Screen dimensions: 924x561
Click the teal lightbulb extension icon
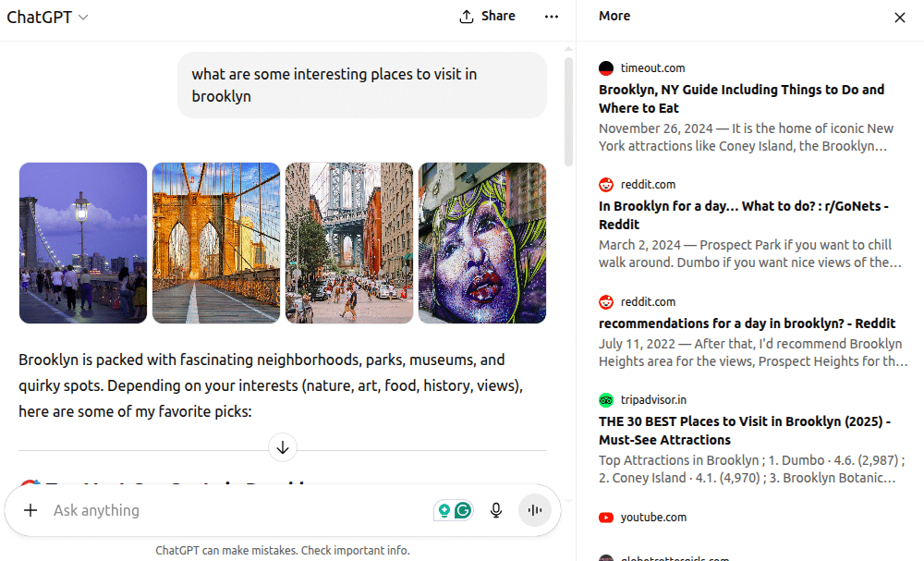point(444,510)
